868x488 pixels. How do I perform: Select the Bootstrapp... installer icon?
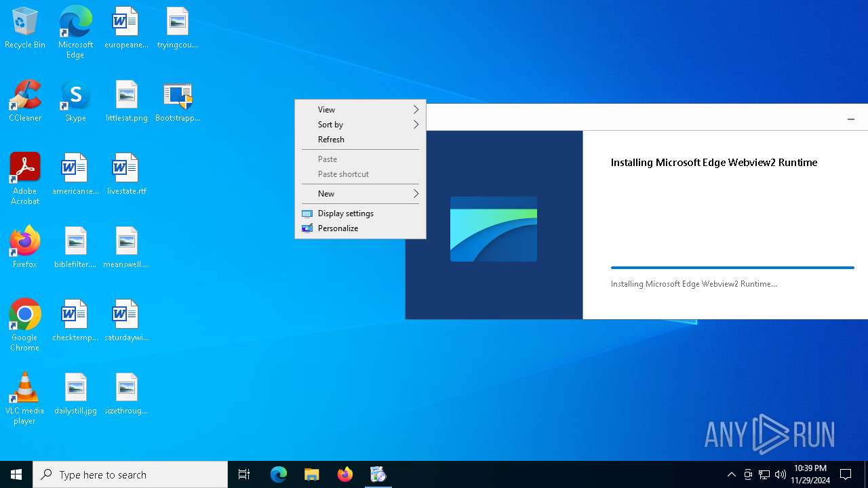click(x=178, y=102)
